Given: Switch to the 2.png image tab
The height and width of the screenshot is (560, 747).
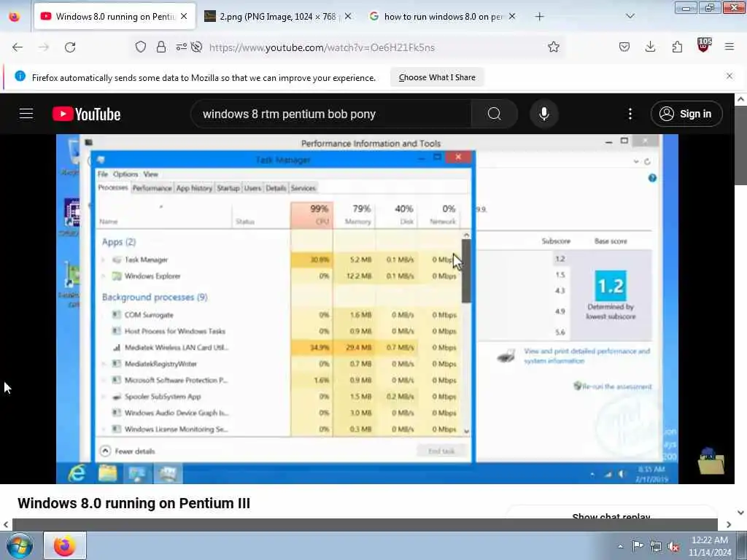Looking at the screenshot, I should tap(276, 17).
